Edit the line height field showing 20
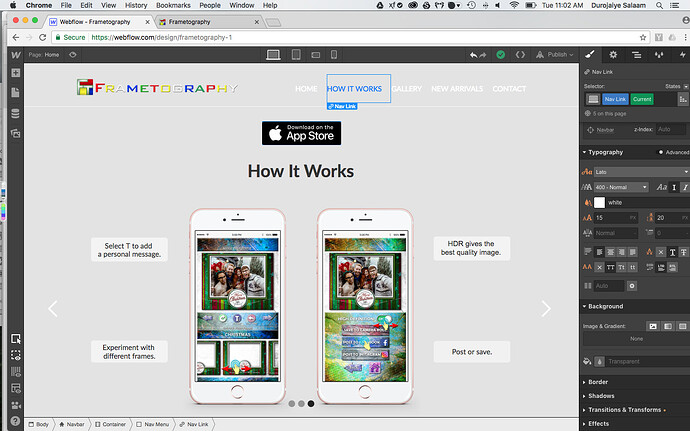Image resolution: width=690 pixels, height=431 pixels. [672, 217]
